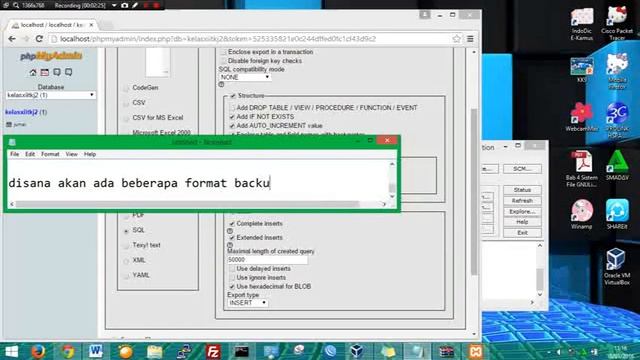
Task: Open the SMADAV desktop icon
Action: [617, 165]
